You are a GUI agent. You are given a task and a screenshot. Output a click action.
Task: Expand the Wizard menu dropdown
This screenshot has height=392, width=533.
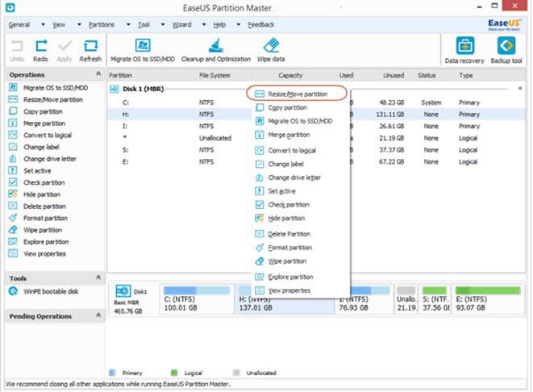point(182,25)
